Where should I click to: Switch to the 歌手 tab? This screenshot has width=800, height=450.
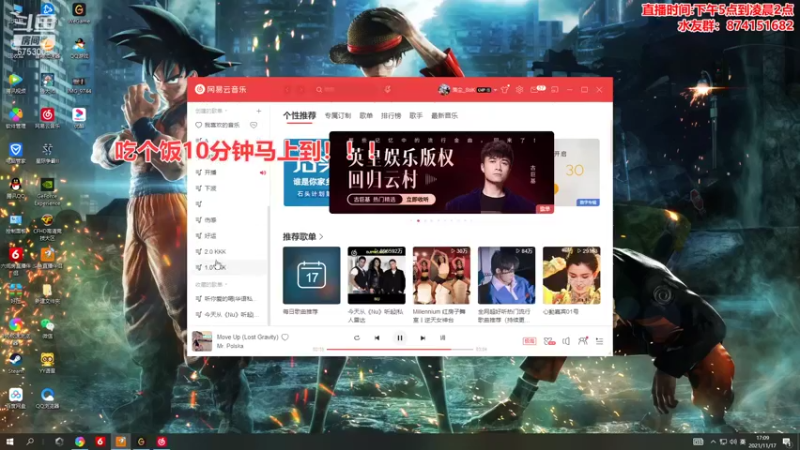(416, 116)
